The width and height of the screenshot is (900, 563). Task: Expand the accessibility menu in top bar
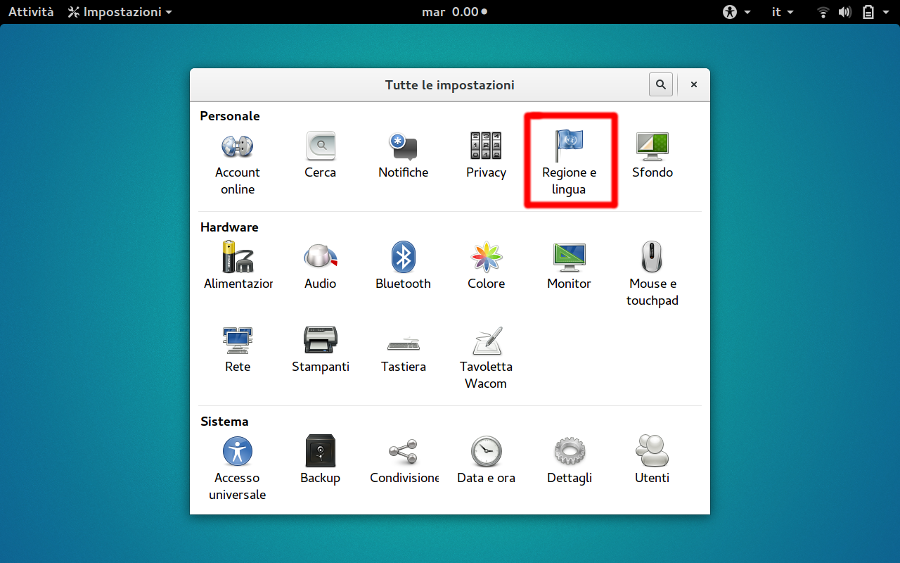coord(736,12)
